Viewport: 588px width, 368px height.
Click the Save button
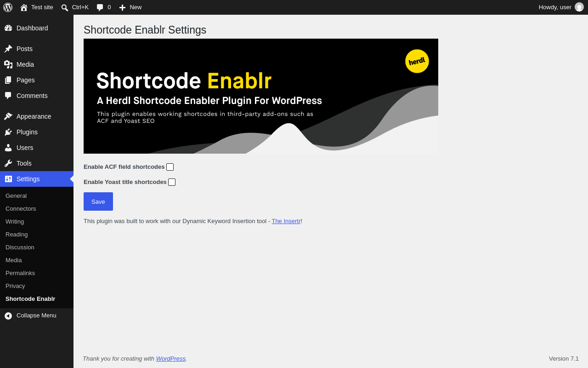[98, 201]
